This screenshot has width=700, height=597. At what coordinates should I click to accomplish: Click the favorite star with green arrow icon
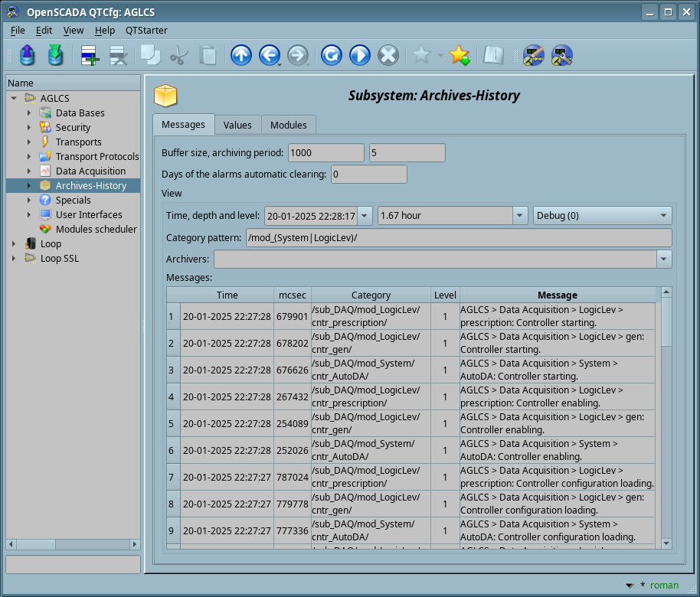coord(459,55)
